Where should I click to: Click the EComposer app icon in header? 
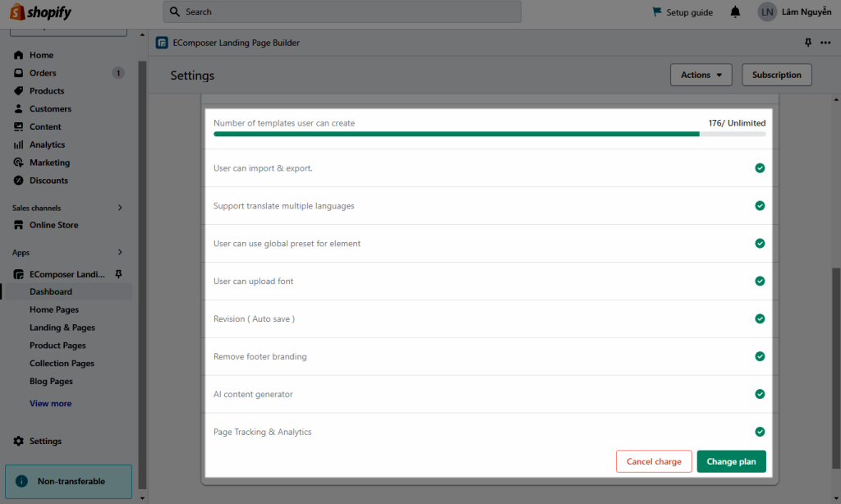click(162, 43)
